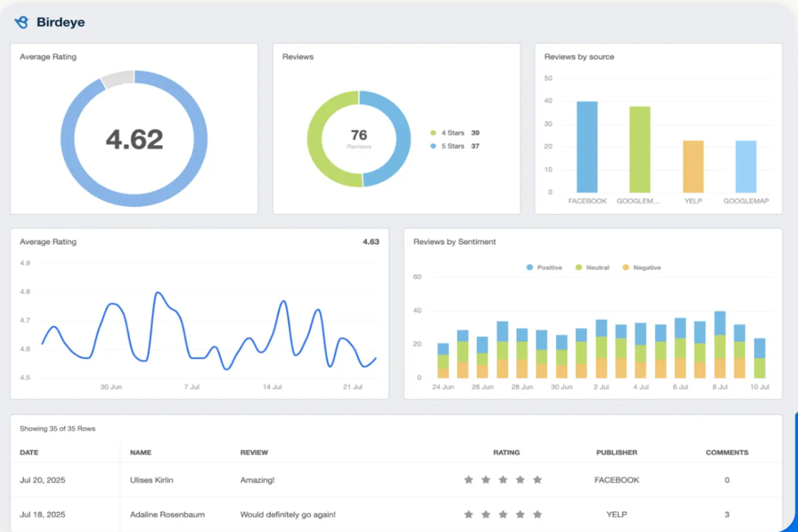Click the Birdeye brand name text

[x=60, y=22]
